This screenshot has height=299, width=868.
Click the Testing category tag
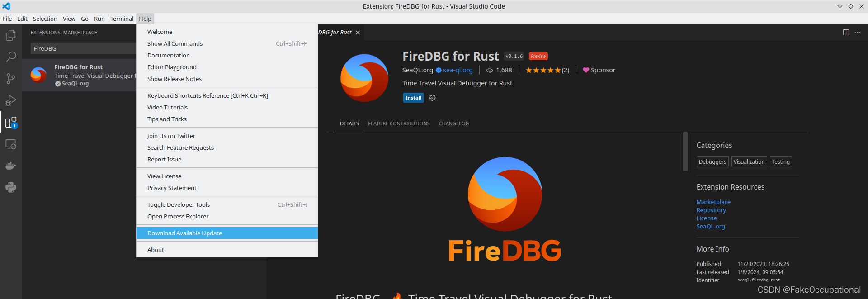coord(781,162)
